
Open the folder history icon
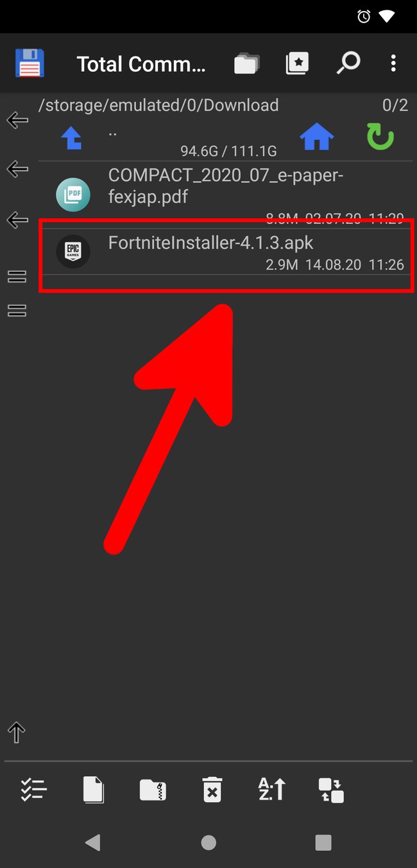246,64
